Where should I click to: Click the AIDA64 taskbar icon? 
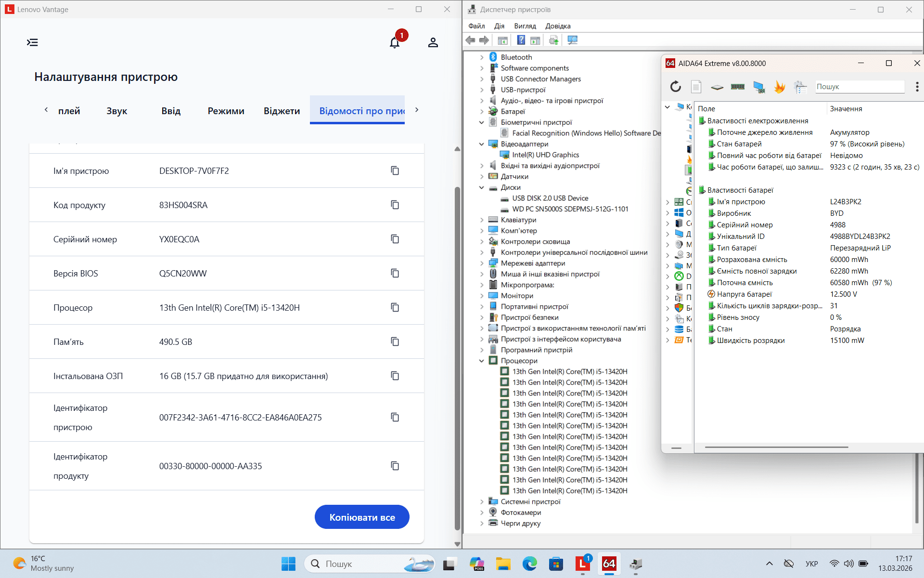pos(609,564)
